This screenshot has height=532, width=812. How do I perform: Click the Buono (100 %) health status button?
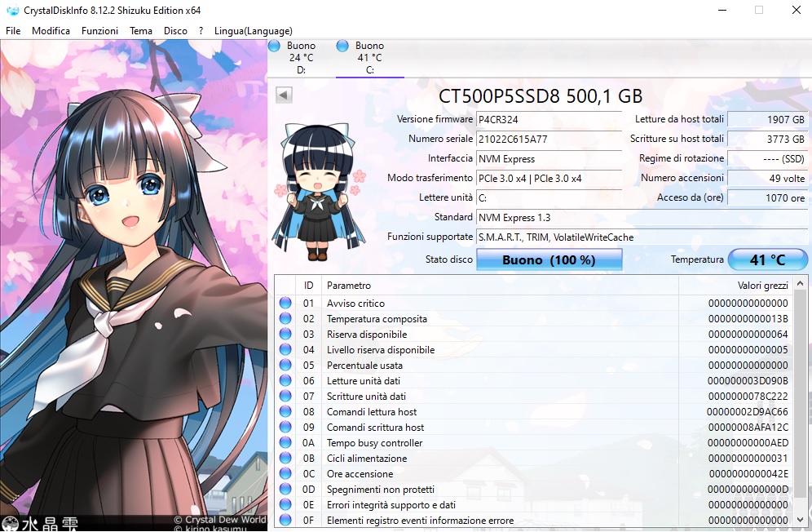(549, 259)
